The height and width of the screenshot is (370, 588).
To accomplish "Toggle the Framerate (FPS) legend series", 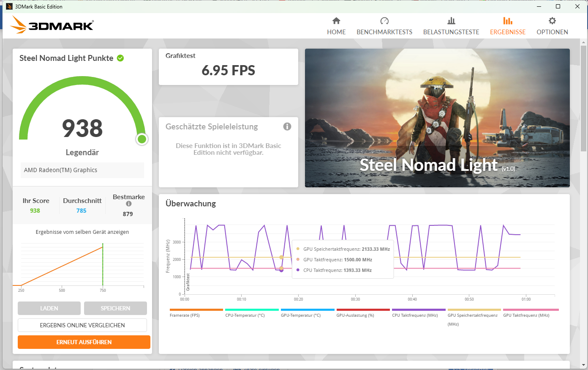I will pyautogui.click(x=196, y=313).
